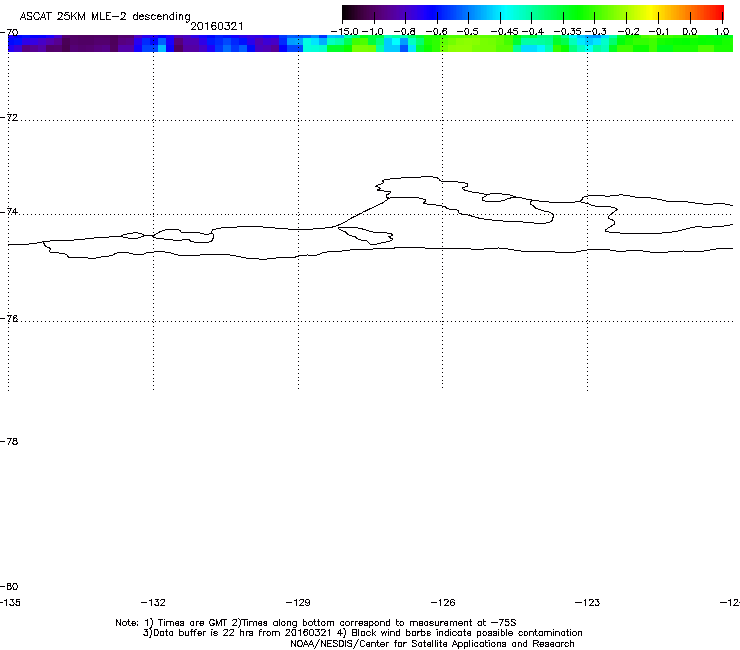
Task: Click the -126 longitude label
Action: tap(443, 602)
